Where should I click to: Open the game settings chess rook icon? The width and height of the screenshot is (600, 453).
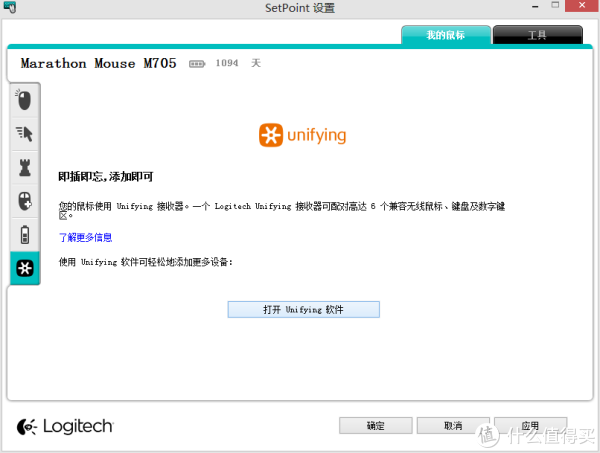point(24,168)
